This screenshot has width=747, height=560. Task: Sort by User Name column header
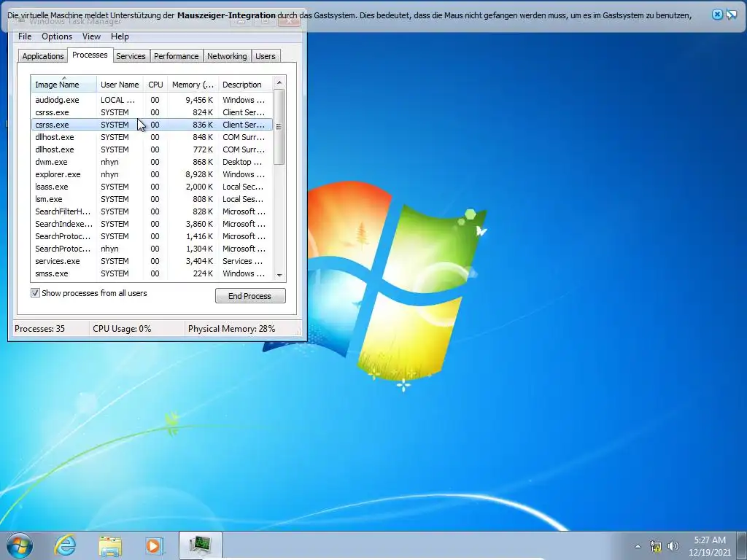120,85
